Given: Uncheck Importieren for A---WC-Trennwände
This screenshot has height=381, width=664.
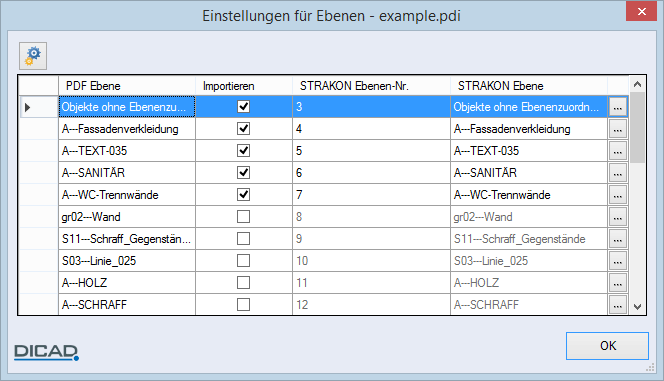Looking at the screenshot, I should pyautogui.click(x=243, y=195).
